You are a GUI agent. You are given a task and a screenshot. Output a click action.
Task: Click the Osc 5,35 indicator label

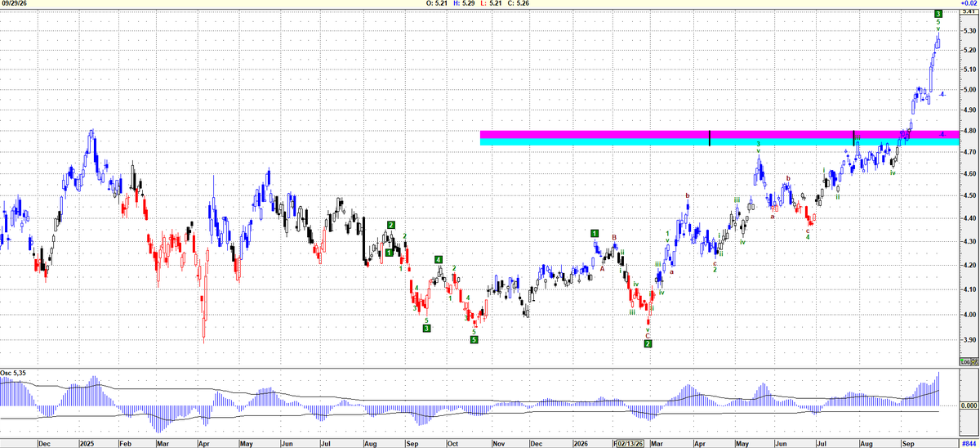pos(14,374)
